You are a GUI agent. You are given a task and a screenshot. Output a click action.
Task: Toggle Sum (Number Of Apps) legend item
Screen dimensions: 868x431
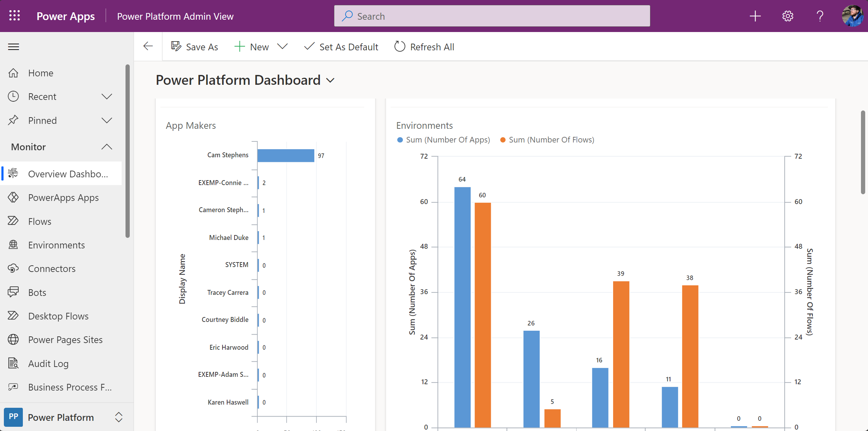[x=443, y=140]
